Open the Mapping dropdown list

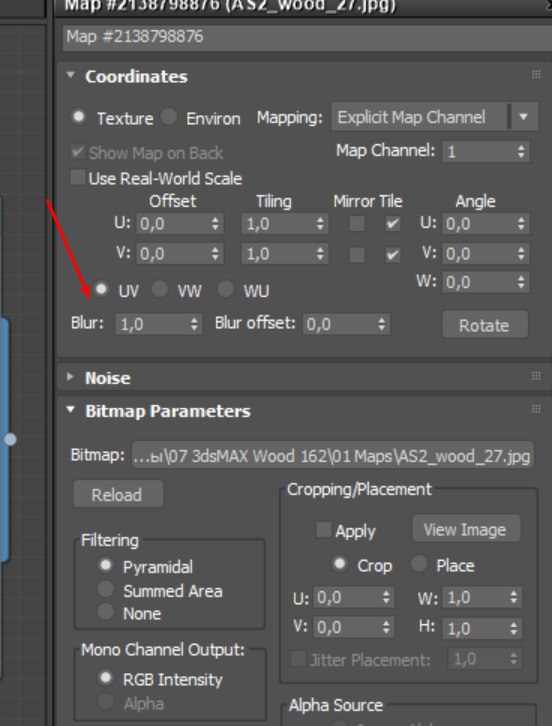[434, 117]
